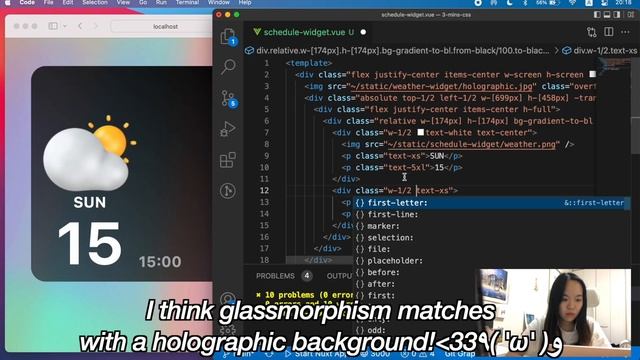Click line number 12 in gutter
Image resolution: width=640 pixels, height=360 pixels.
[264, 191]
